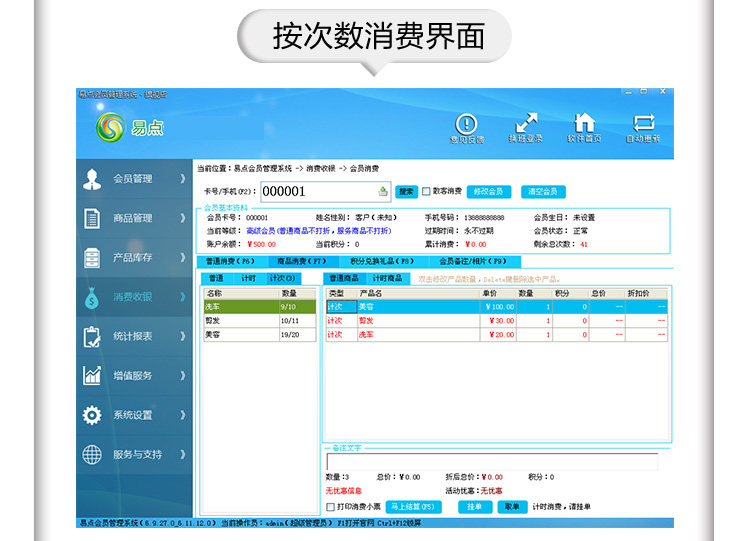Image resolution: width=750 pixels, height=541 pixels.
Task: Click the 产品名 column header
Action: click(x=419, y=293)
